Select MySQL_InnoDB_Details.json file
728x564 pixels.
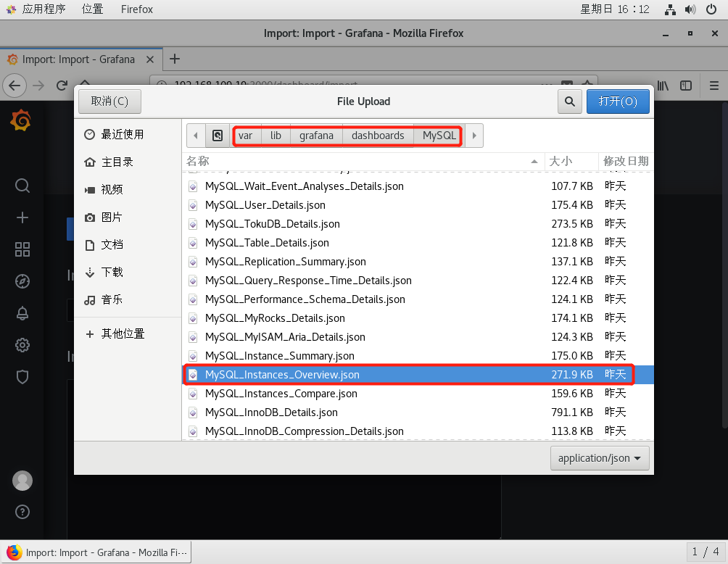418,412
